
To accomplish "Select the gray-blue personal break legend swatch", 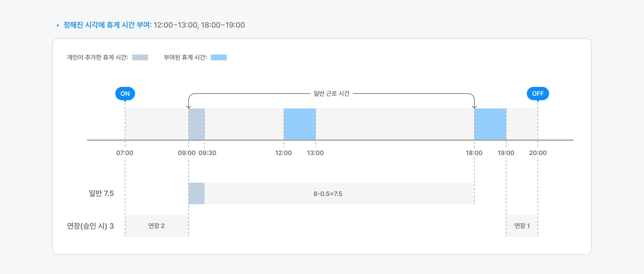I will 140,57.
